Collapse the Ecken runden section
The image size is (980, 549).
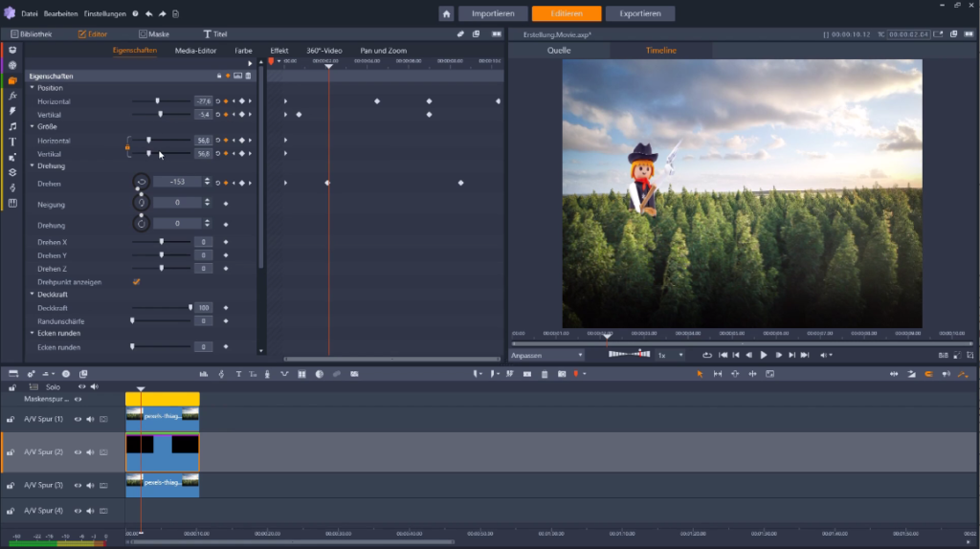pyautogui.click(x=33, y=333)
